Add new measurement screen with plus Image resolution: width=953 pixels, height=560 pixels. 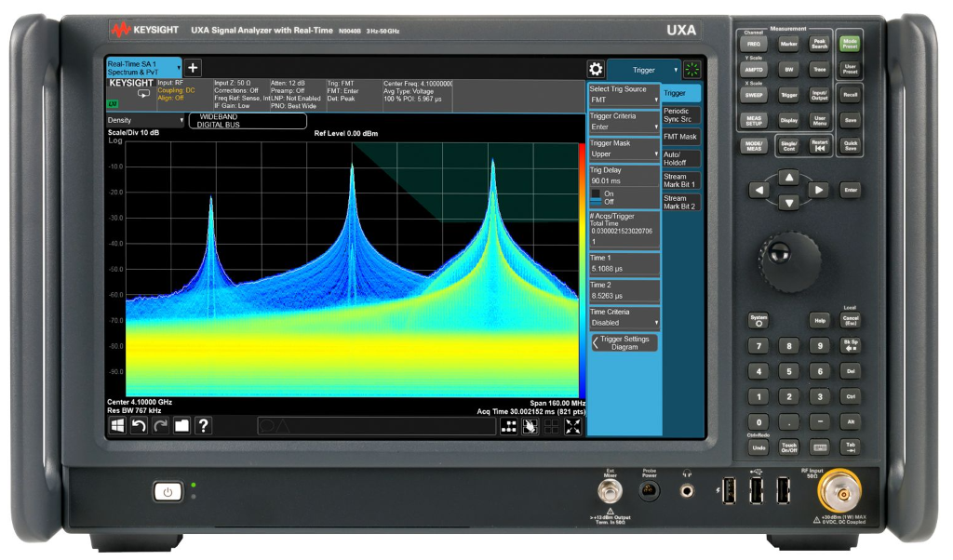click(193, 68)
